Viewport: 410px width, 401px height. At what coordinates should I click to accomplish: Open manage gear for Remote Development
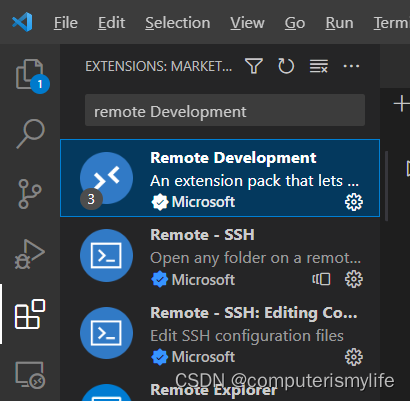click(354, 202)
